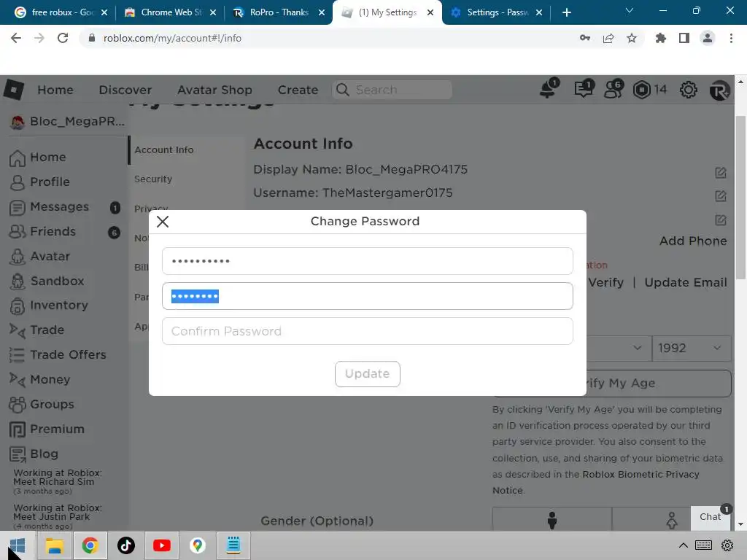The height and width of the screenshot is (560, 747).
Task: Open Trade in the left sidebar
Action: point(36,330)
